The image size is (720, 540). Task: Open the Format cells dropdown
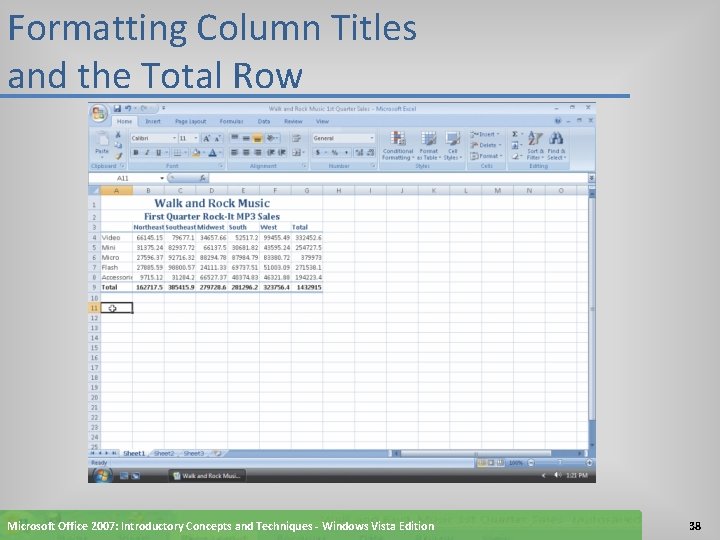[486, 156]
